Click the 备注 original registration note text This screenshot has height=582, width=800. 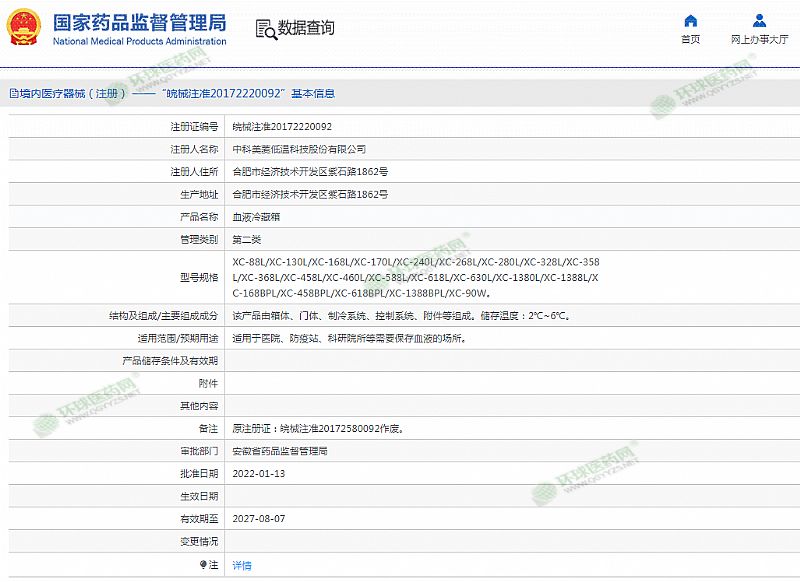[x=317, y=428]
